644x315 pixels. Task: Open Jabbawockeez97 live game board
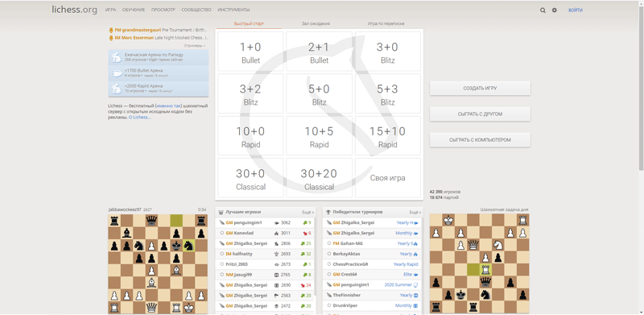point(158,264)
